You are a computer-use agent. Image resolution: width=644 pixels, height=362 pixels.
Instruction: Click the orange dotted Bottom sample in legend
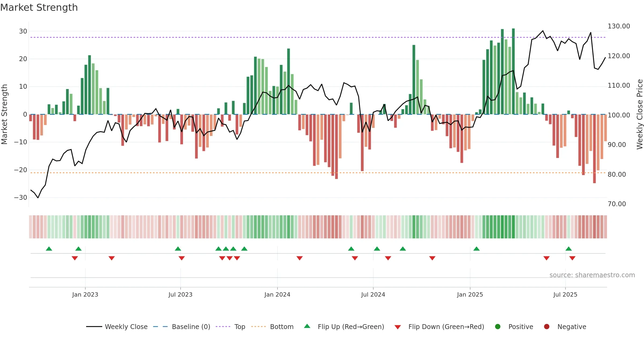pyautogui.click(x=259, y=327)
